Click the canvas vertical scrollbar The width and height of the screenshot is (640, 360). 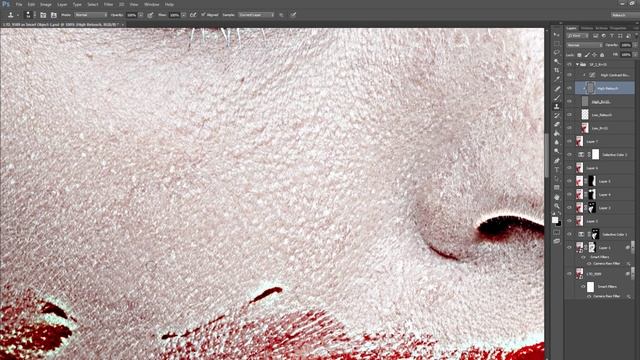pos(547,155)
